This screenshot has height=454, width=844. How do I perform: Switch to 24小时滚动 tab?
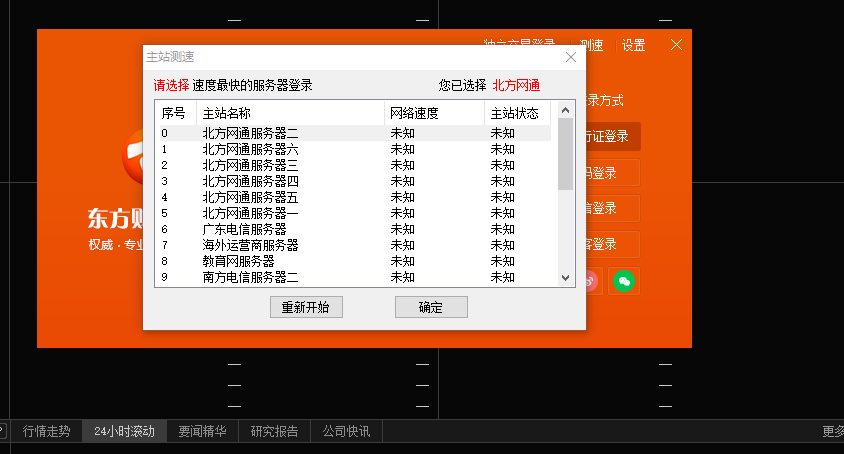point(124,431)
